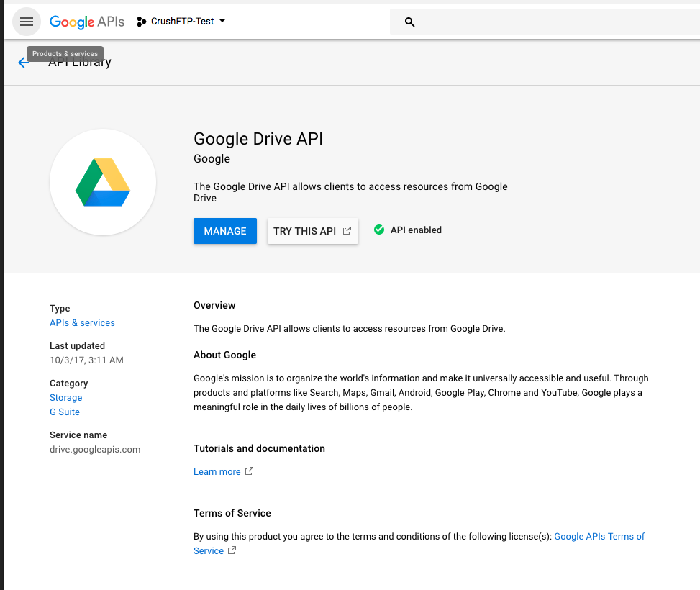700x590 pixels.
Task: Click the search magnifier icon
Action: click(x=409, y=22)
